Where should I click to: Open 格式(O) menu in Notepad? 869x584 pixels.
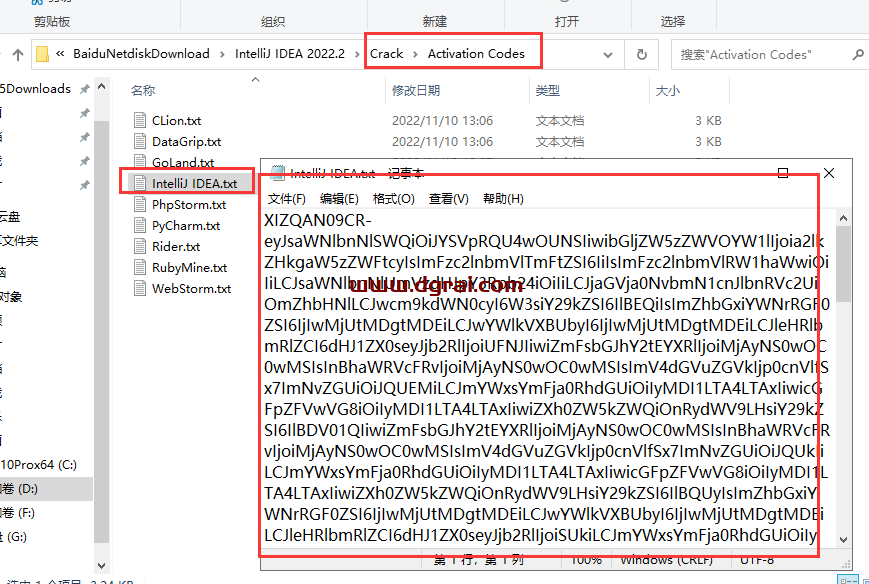393,198
